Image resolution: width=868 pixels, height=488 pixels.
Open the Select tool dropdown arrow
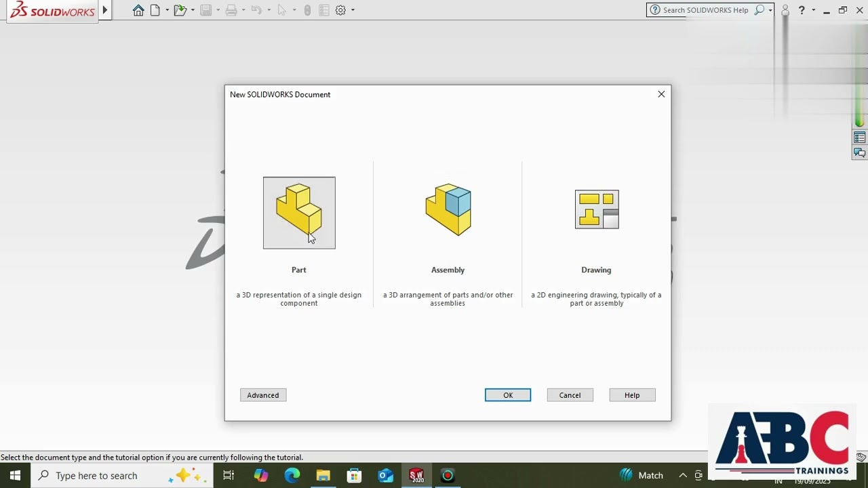pyautogui.click(x=294, y=10)
